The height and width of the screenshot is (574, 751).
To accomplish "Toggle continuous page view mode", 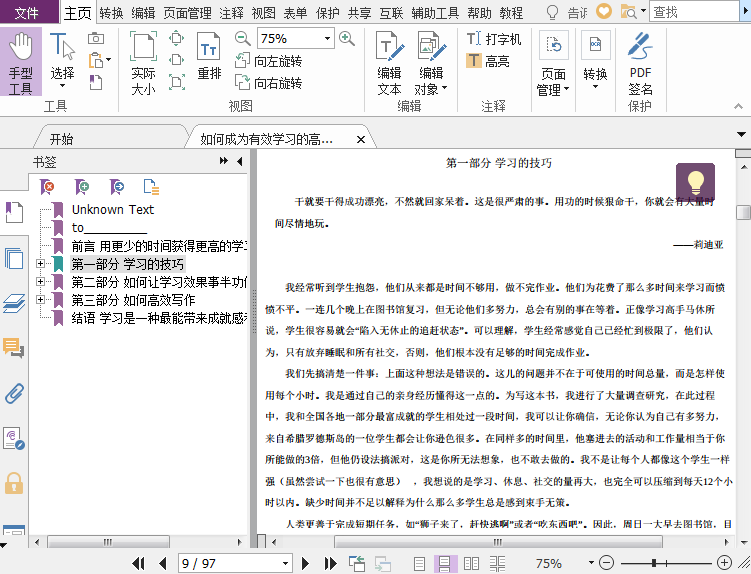I will click(444, 563).
